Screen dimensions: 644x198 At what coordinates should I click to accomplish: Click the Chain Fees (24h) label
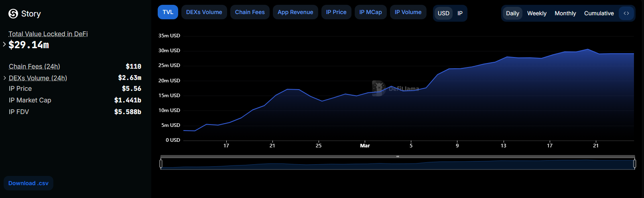click(x=35, y=66)
